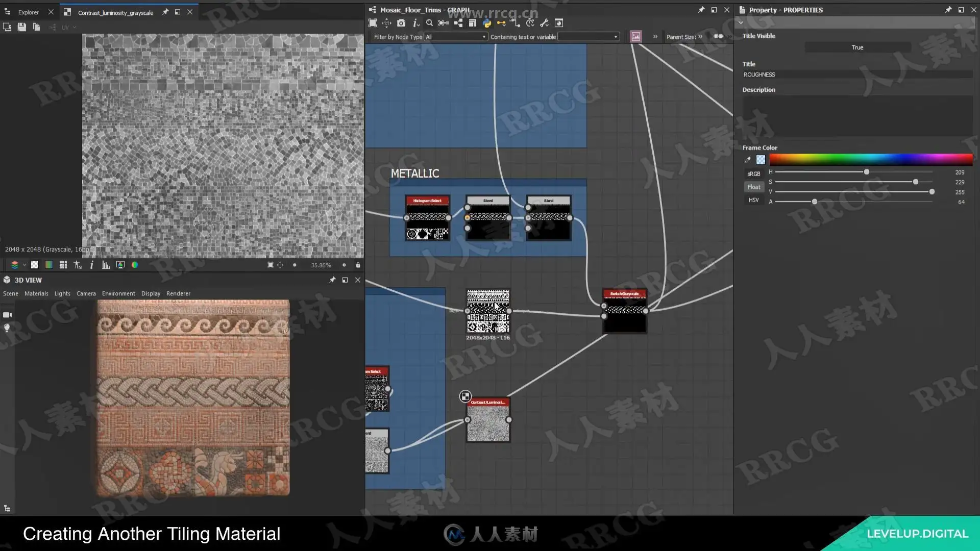Click the camera snapshot icon in graph toolbar
Viewport: 980px width, 551px height.
tap(401, 23)
